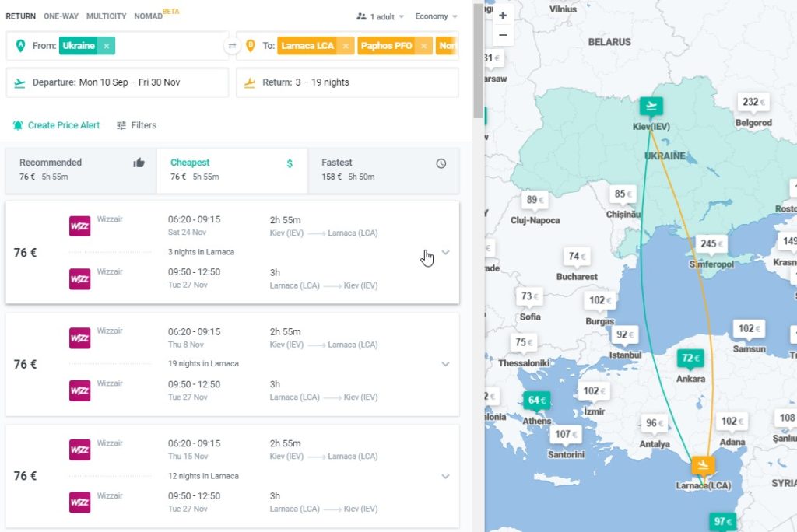Click the orange destination pin icon
Viewport: 797px width, 532px height.
pos(250,46)
